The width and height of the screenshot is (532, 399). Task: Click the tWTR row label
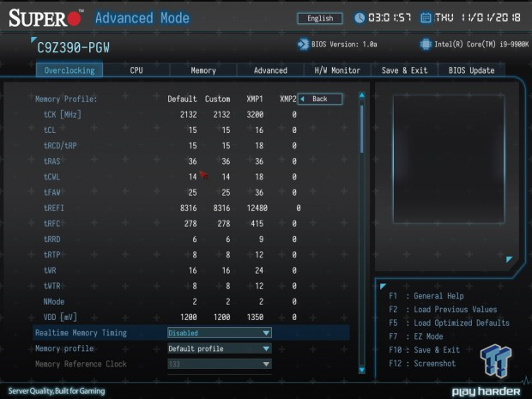pyautogui.click(x=51, y=286)
